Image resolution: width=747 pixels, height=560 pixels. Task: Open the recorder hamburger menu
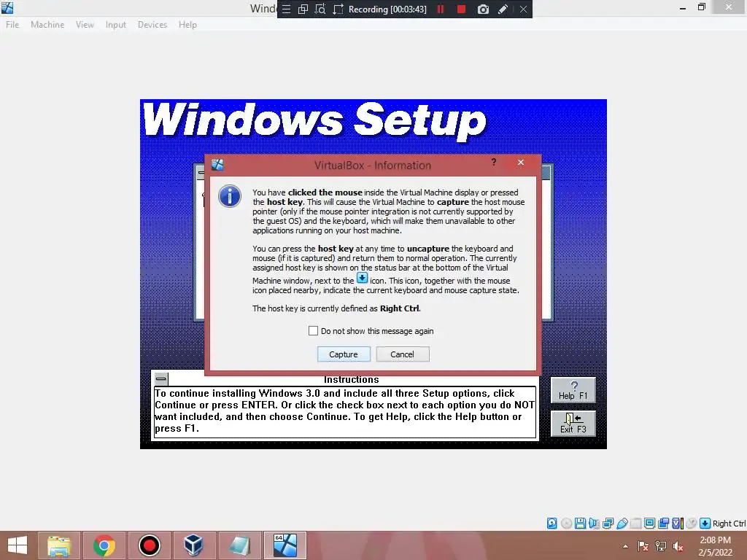tap(286, 9)
